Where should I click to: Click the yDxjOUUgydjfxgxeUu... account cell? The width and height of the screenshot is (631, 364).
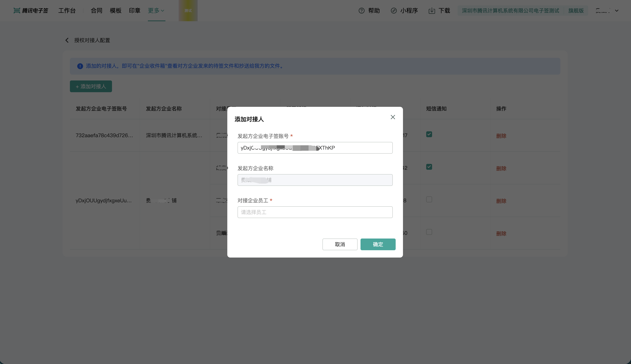click(x=104, y=200)
